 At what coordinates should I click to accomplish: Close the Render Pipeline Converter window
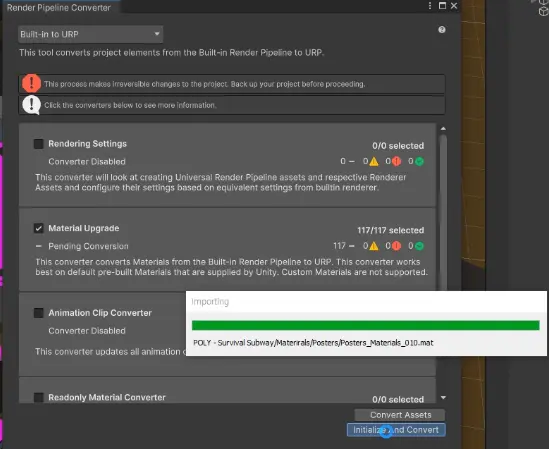(x=454, y=6)
